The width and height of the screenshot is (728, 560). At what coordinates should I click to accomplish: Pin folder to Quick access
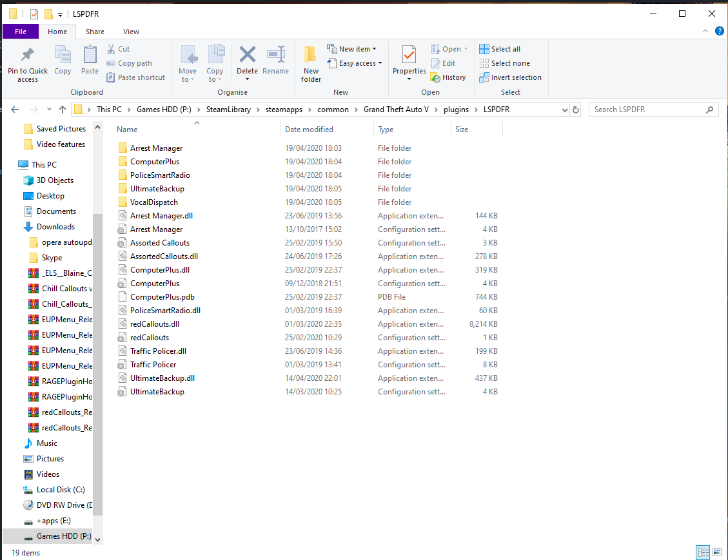pyautogui.click(x=27, y=65)
